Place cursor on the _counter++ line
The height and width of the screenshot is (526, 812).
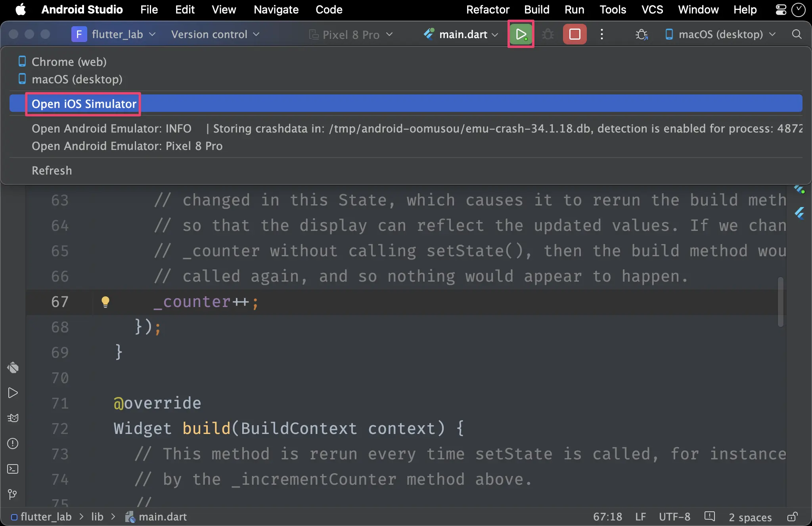(206, 302)
